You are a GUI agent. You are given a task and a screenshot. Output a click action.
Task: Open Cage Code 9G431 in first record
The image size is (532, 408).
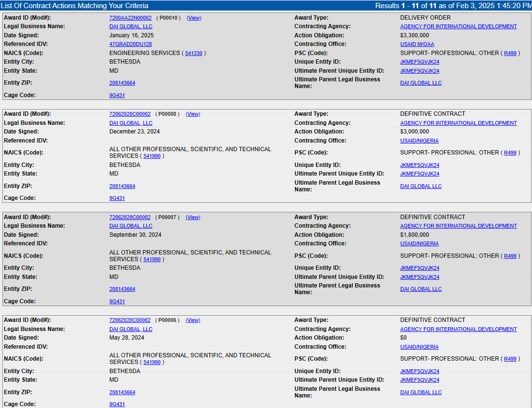(x=117, y=95)
